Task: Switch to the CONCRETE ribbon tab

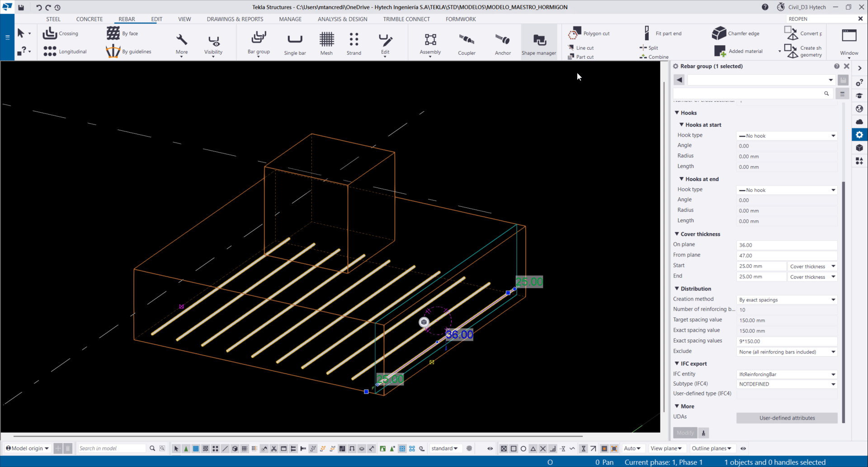Action: 90,19
